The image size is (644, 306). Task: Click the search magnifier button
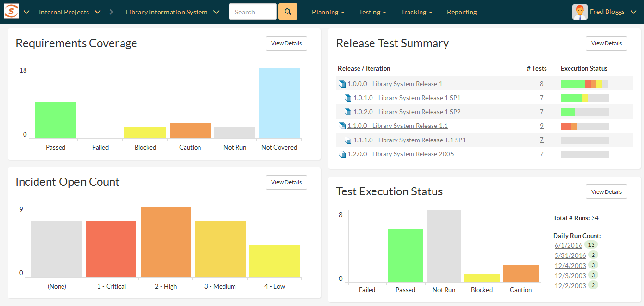point(287,12)
